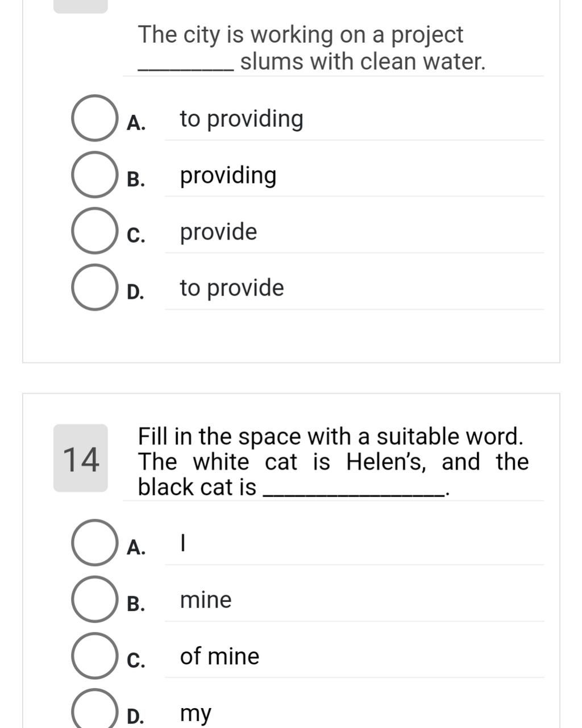Screen dimensions: 582x728
Task: Click the 'providing' answer text
Action: (228, 176)
